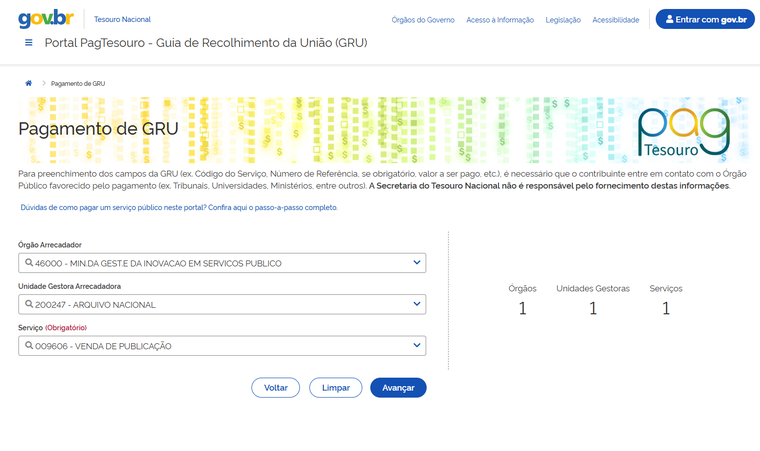Expand the Unidade Gestora Arrecadadora dropdown arrow

click(x=417, y=304)
